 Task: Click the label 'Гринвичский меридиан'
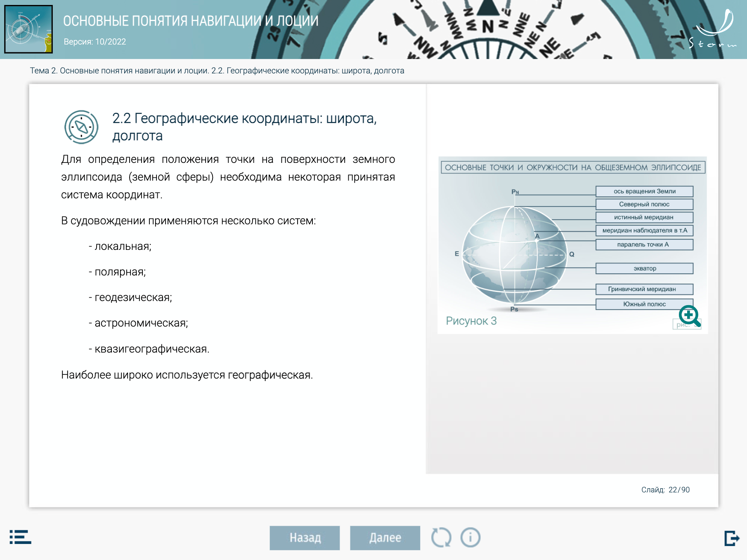click(644, 289)
